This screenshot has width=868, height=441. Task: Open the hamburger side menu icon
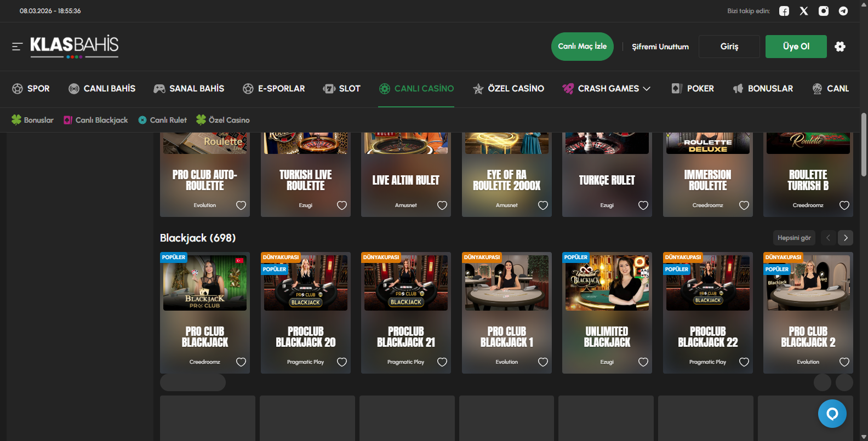17,47
